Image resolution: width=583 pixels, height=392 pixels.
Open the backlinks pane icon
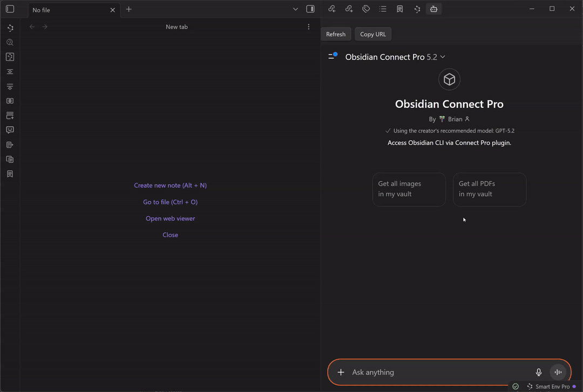pos(332,9)
